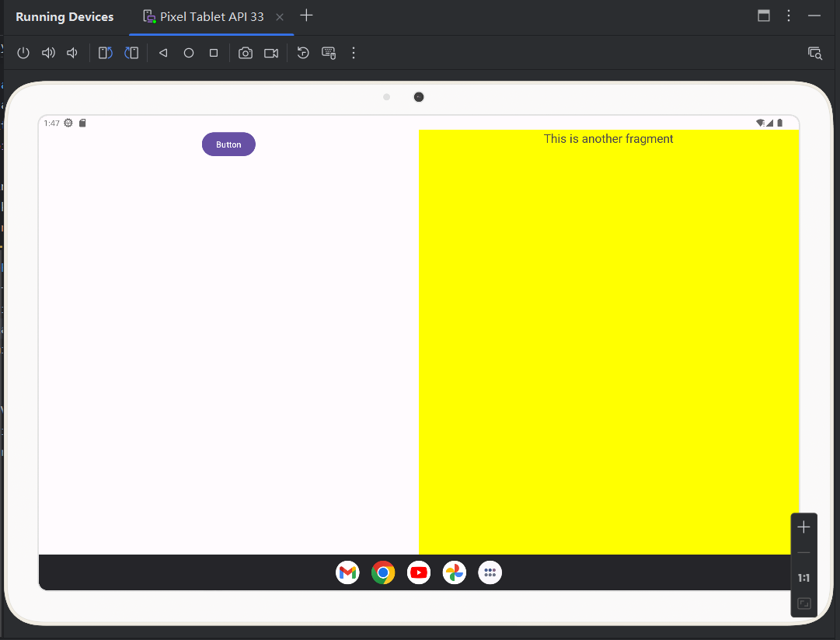The image size is (840, 640).
Task: Open Chrome from the tablet taskbar
Action: (383, 573)
